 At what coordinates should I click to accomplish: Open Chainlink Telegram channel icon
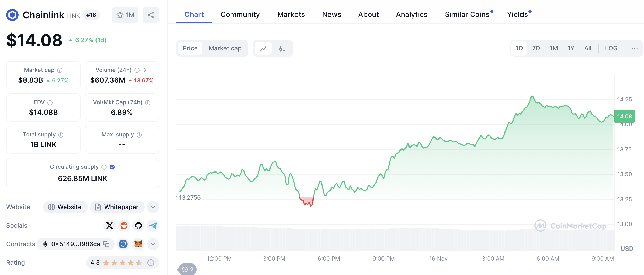153,226
